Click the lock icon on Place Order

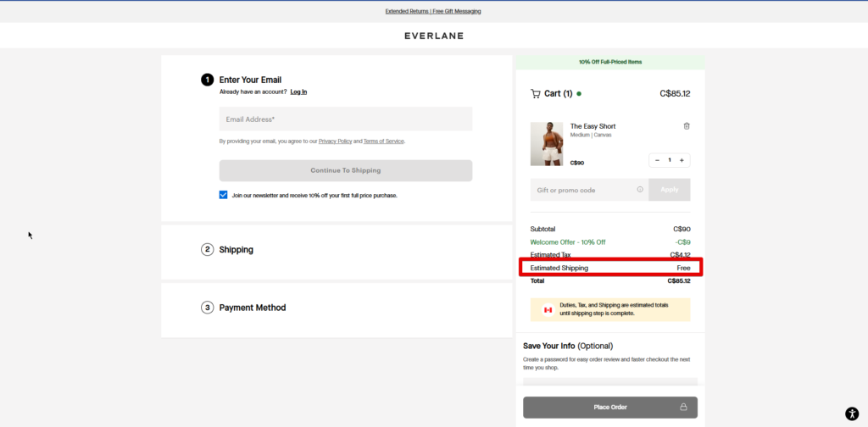pyautogui.click(x=683, y=408)
